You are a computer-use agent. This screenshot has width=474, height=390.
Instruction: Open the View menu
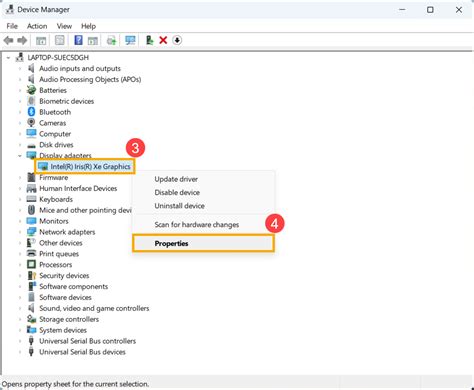(64, 26)
